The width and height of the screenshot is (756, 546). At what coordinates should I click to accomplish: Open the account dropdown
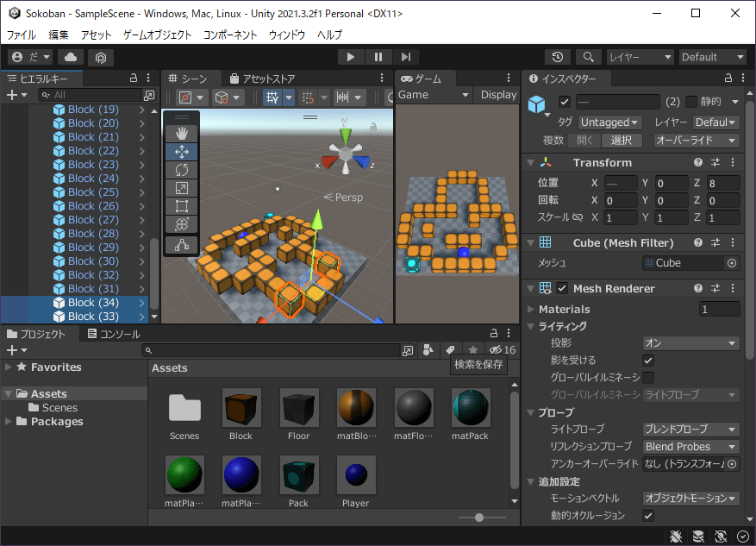30,57
